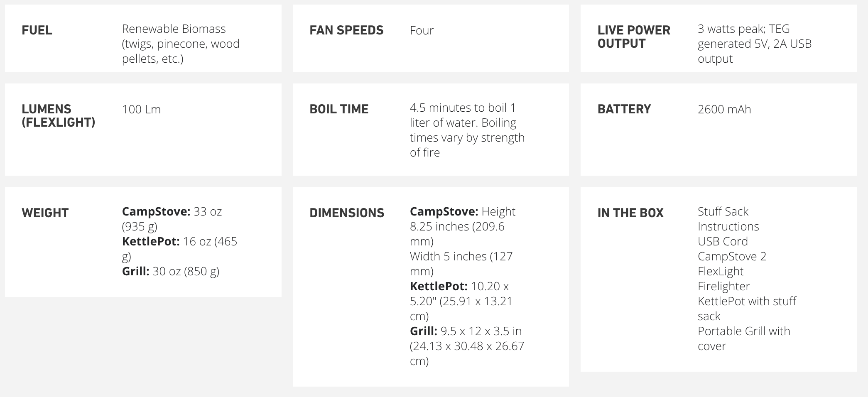The height and width of the screenshot is (397, 868).
Task: Click the Renewable Biomass fuel description
Action: pyautogui.click(x=180, y=44)
